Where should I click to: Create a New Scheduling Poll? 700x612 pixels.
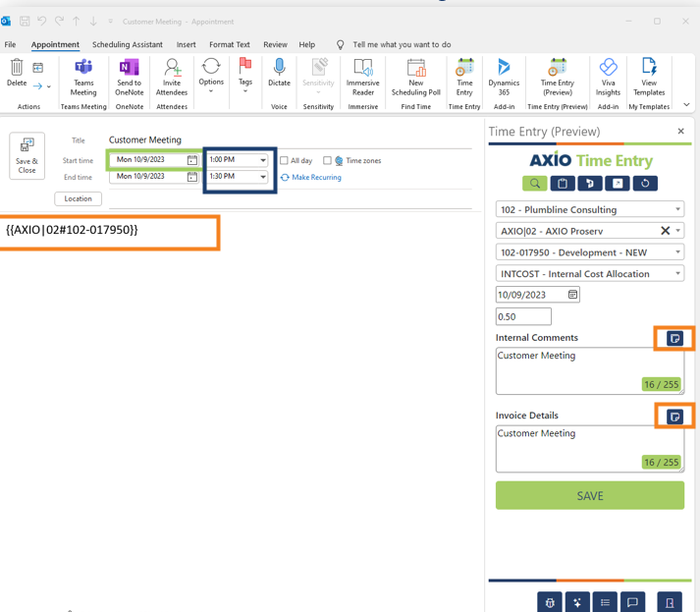point(415,77)
